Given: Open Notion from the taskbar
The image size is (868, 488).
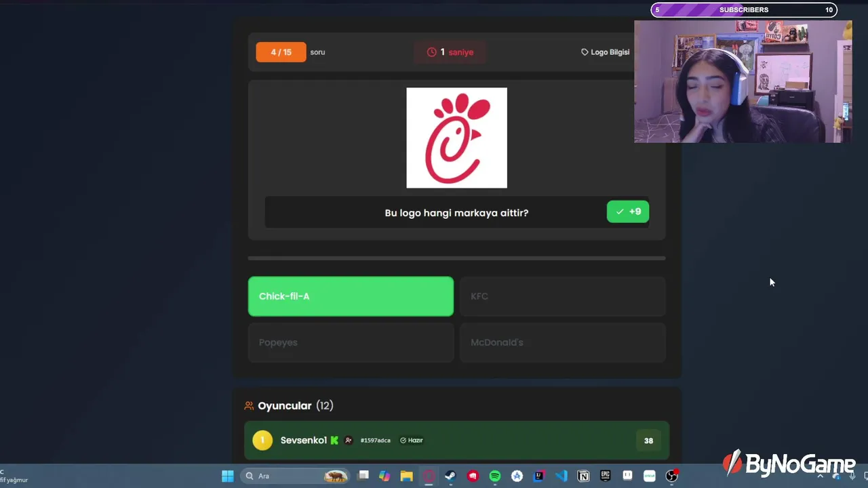Looking at the screenshot, I should 583,476.
